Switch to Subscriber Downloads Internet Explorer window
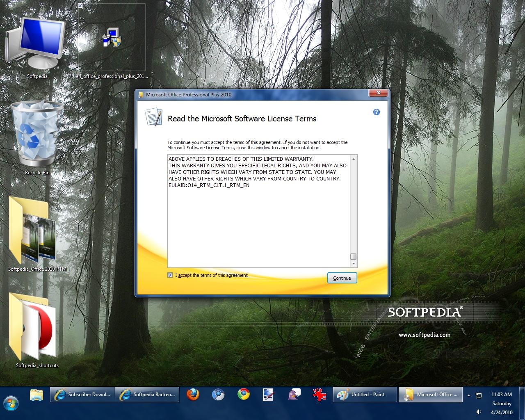The height and width of the screenshot is (420, 525). [x=82, y=395]
